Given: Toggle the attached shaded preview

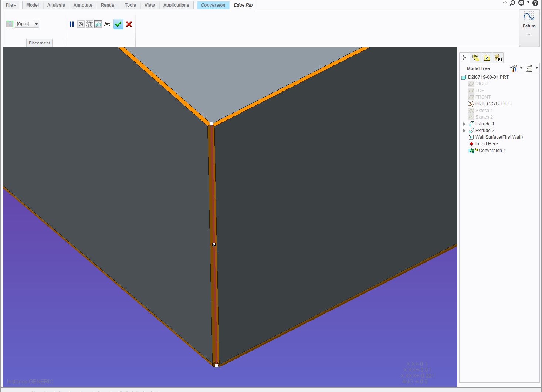Looking at the screenshot, I should point(98,24).
